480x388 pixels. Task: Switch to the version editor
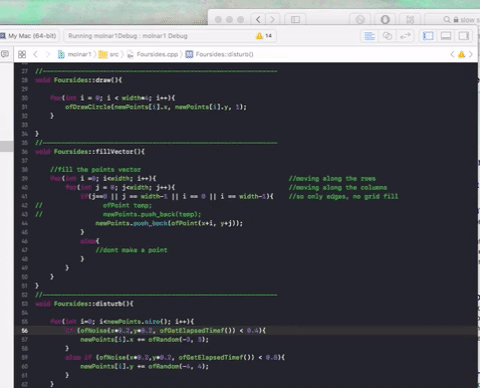(x=405, y=36)
